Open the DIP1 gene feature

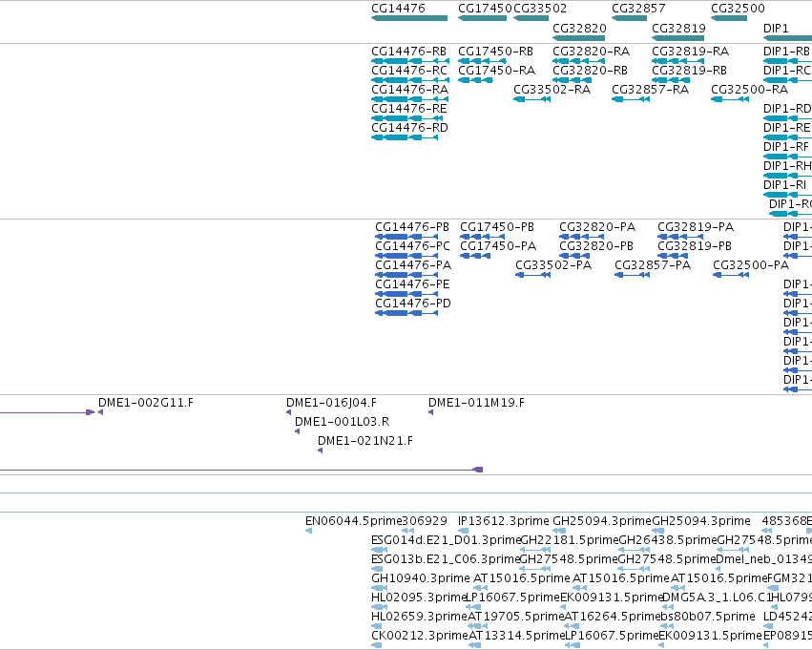click(x=787, y=38)
